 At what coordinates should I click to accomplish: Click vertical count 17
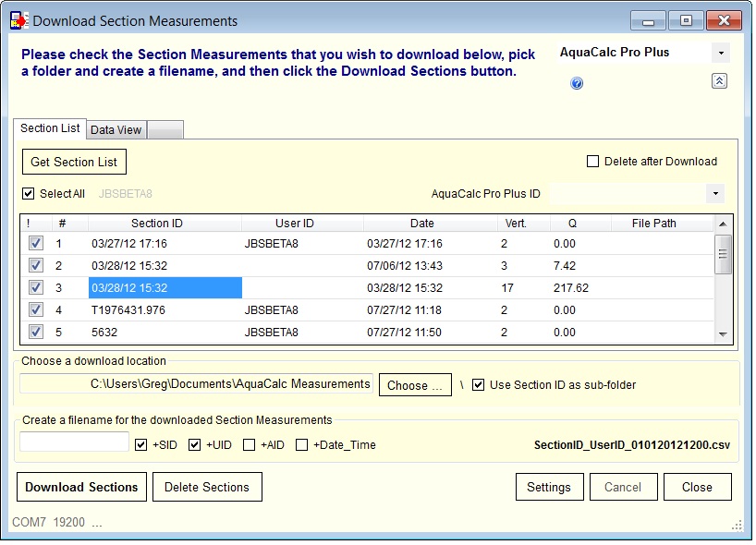pyautogui.click(x=507, y=287)
